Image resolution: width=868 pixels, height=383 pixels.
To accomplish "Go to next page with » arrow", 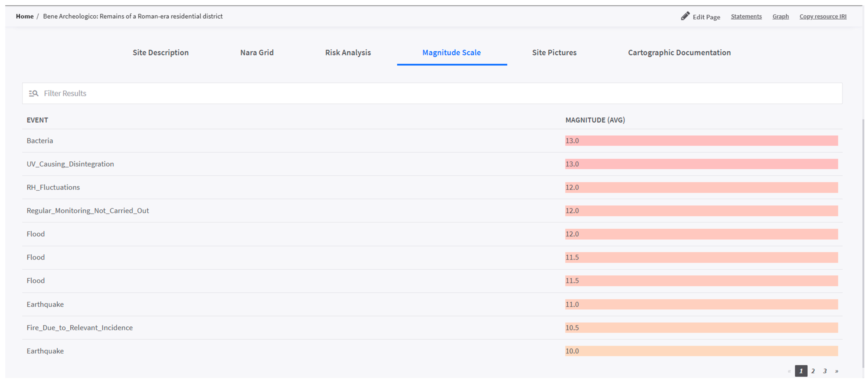I will click(836, 371).
